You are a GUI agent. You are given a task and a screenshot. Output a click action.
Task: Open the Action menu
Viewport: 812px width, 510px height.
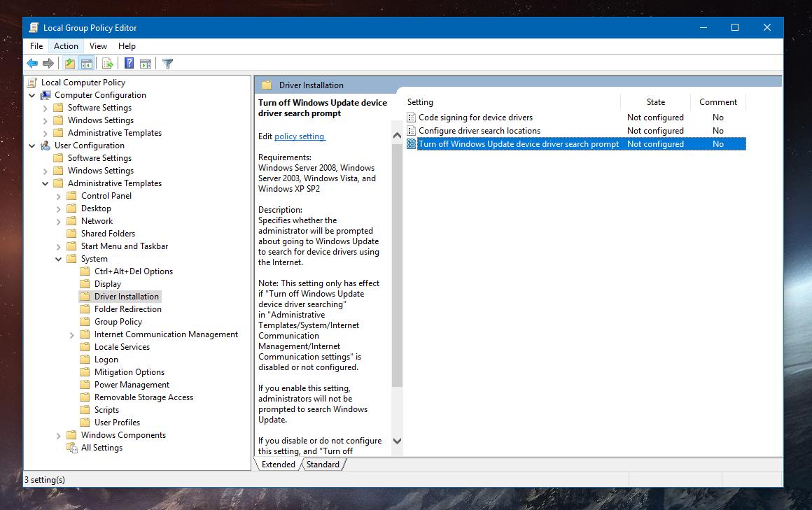[x=66, y=46]
